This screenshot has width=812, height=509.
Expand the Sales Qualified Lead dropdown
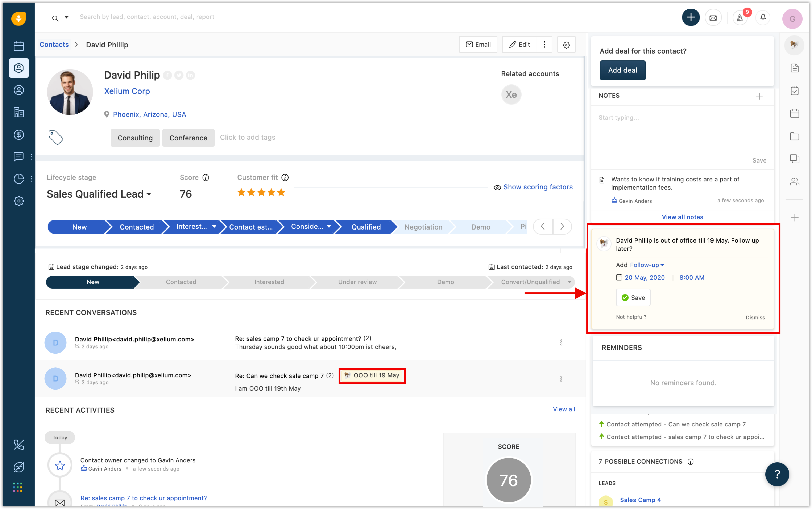149,194
